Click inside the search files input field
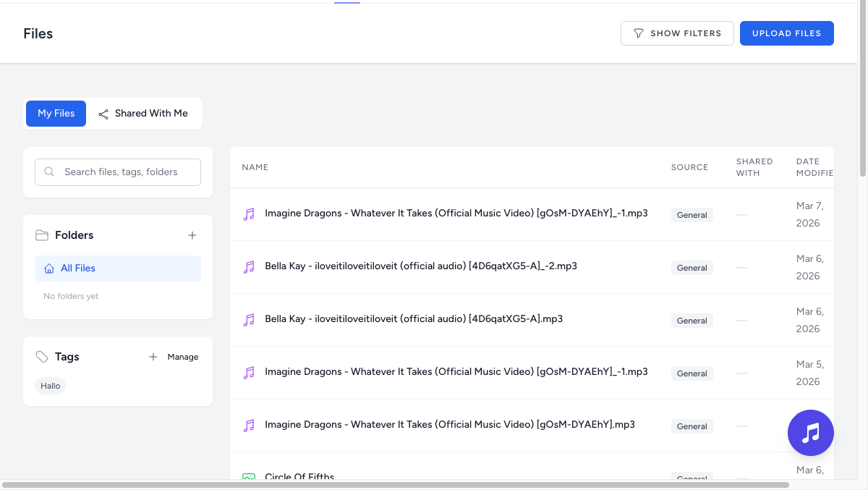The image size is (868, 490). (119, 172)
